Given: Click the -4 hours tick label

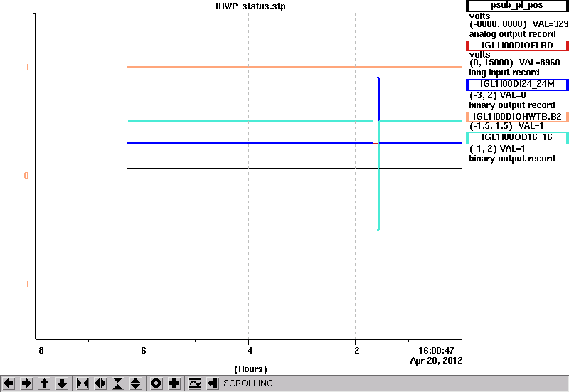Looking at the screenshot, I should point(248,351).
